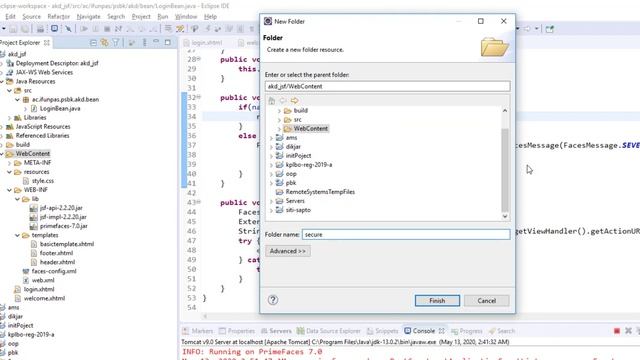Collapse the templates folder in Project Explorer
Image resolution: width=640 pixels, height=360 pixels.
point(18,235)
